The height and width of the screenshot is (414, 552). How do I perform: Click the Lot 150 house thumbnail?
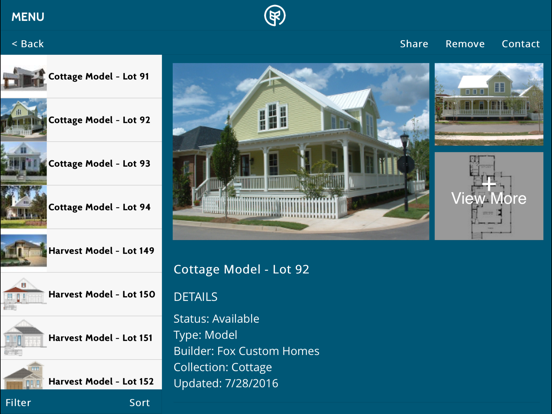(x=24, y=294)
